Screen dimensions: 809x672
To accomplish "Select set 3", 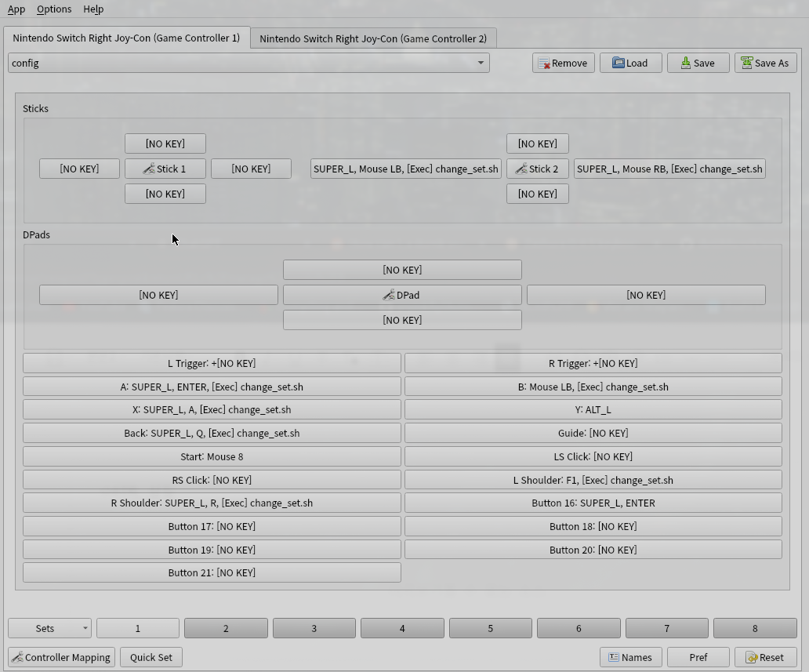I will point(314,628).
